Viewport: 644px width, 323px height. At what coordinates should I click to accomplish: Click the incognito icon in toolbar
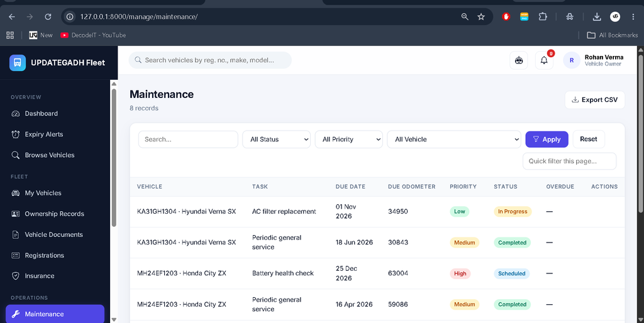click(x=569, y=17)
